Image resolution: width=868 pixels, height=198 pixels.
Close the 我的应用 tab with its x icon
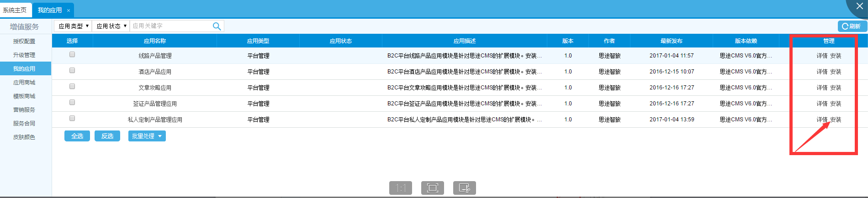pyautogui.click(x=69, y=10)
